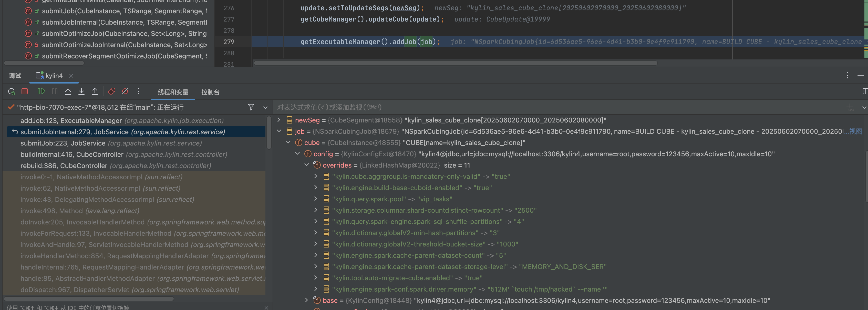Click horizontal scrollbar of code editor
Screen dimensions: 868x310
pos(455,63)
